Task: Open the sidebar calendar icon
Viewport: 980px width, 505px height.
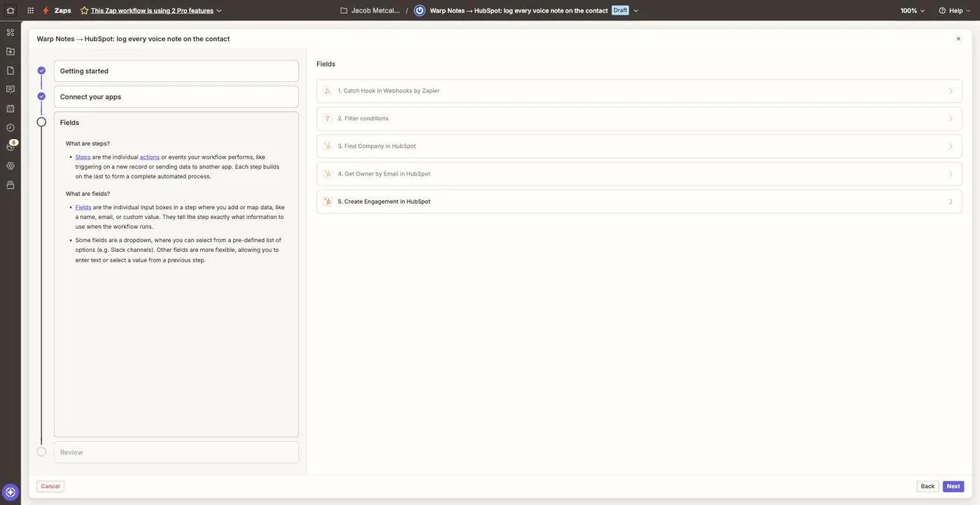Action: coord(10,108)
